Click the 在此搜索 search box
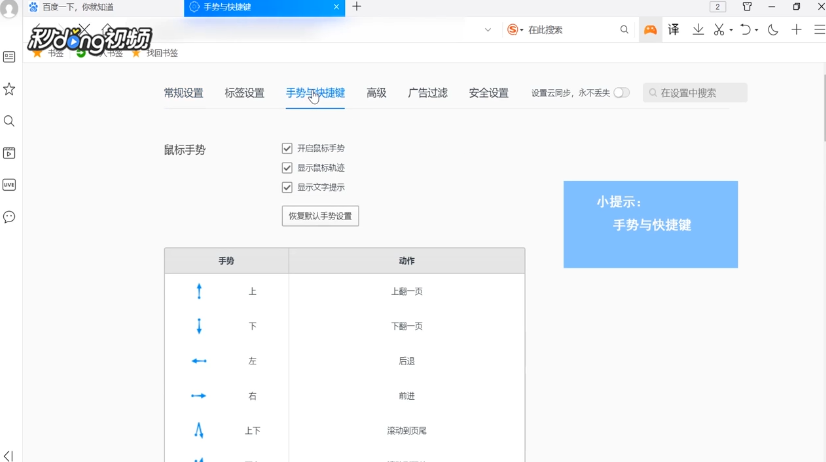 pyautogui.click(x=568, y=30)
